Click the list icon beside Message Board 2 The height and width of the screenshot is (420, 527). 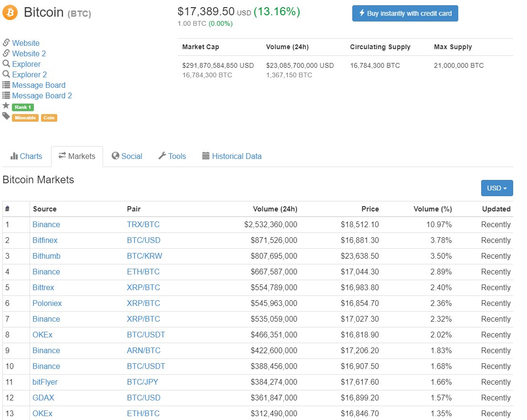[6, 95]
